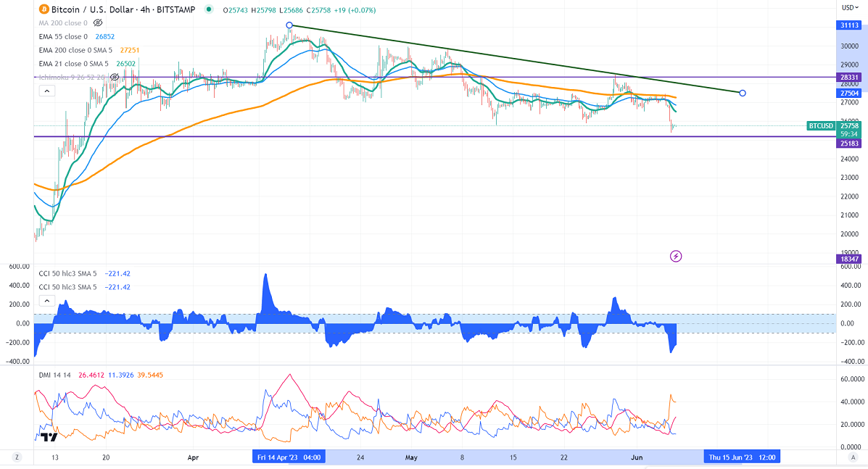Collapse the main chart indicator legend
Image resolution: width=868 pixels, height=469 pixels.
point(47,91)
